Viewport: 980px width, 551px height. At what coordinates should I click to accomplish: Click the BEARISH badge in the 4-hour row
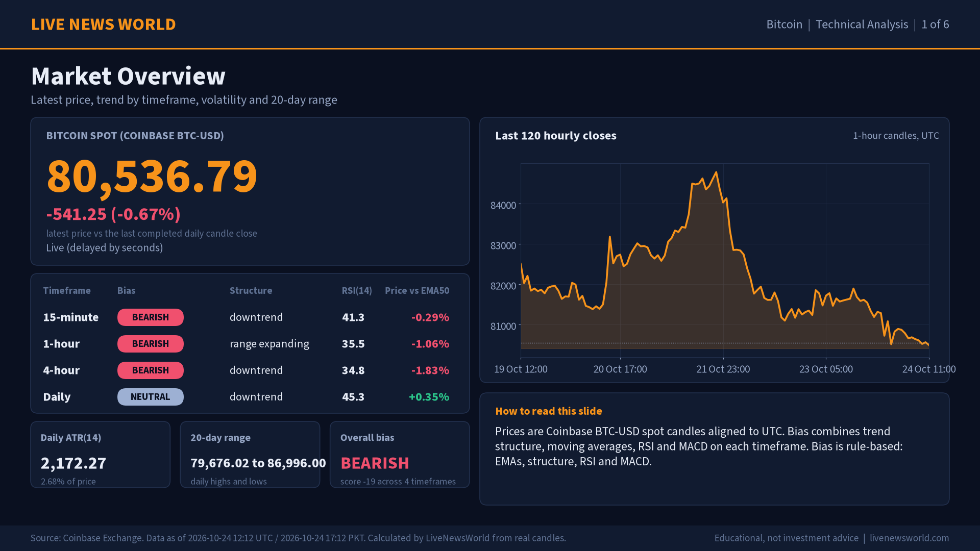coord(151,370)
